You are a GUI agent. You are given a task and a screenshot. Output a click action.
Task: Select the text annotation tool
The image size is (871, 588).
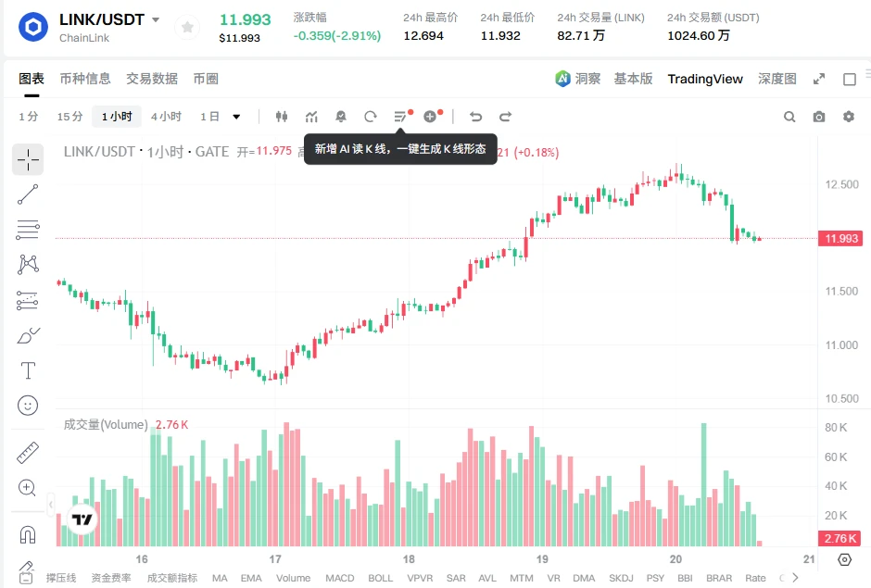(28, 370)
